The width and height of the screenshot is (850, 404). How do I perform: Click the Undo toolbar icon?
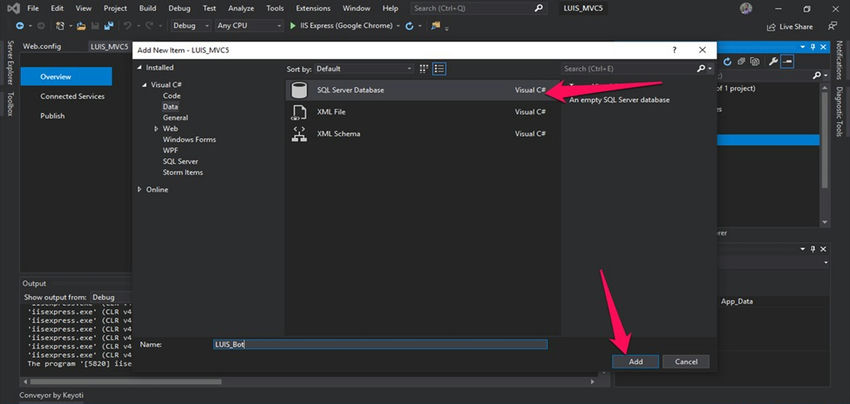[x=127, y=25]
